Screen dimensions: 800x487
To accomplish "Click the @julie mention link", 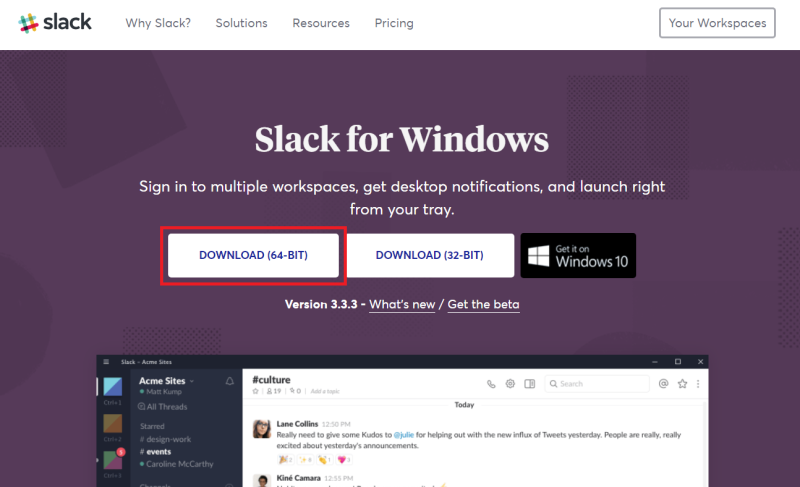I will point(404,435).
